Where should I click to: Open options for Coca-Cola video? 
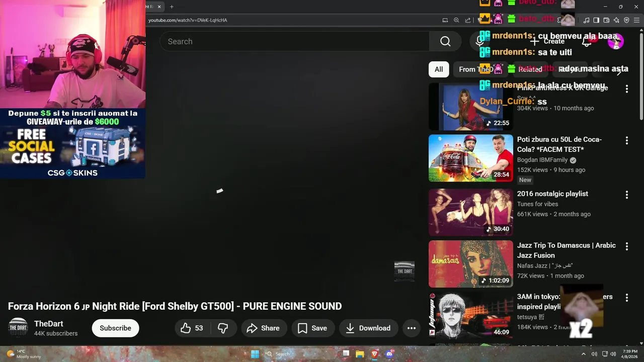[626, 141]
